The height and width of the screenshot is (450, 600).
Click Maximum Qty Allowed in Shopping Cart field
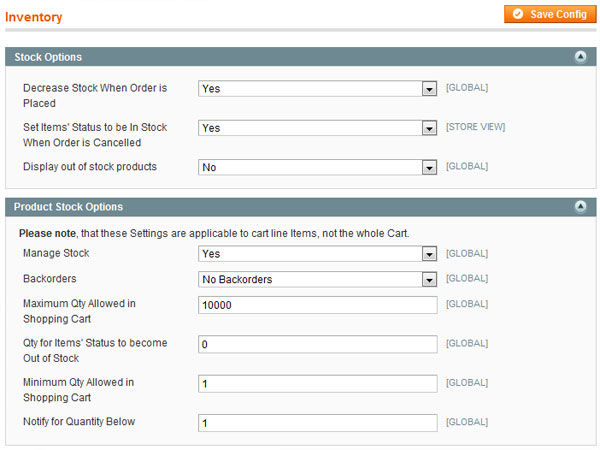point(317,305)
